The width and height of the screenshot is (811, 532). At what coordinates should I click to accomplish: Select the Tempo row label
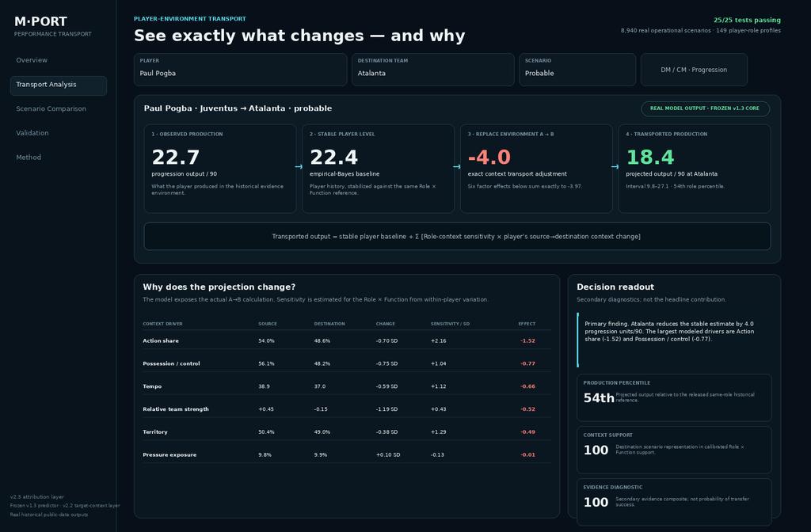[x=152, y=386]
